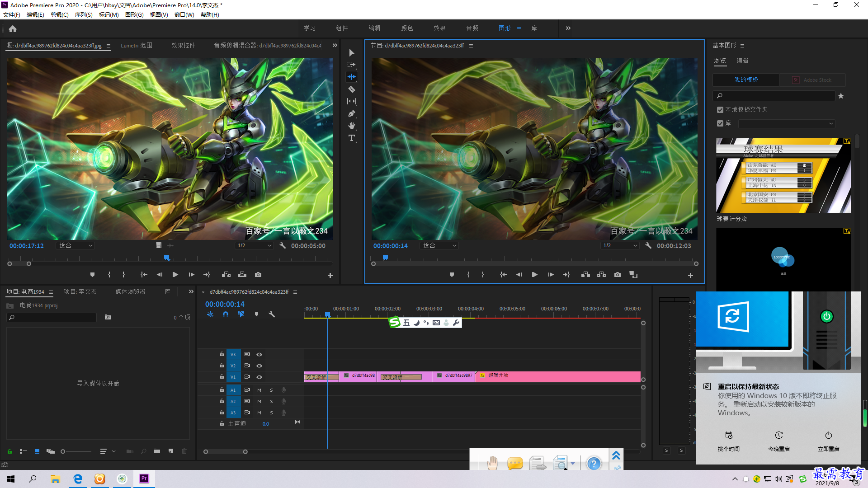Open Source monitor zoom dropdown
The height and width of the screenshot is (488, 868).
(75, 245)
